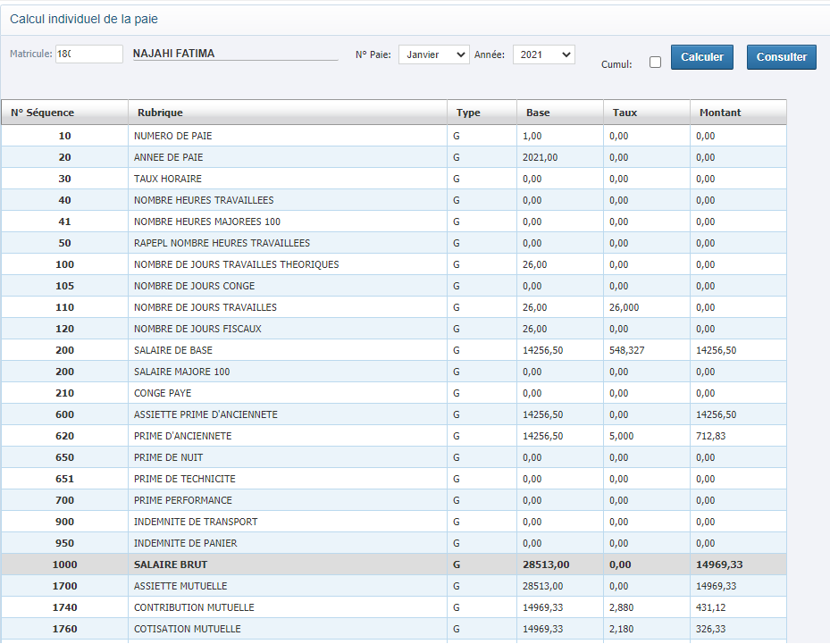
Task: Select the CONGE PAYE row label
Action: [163, 393]
